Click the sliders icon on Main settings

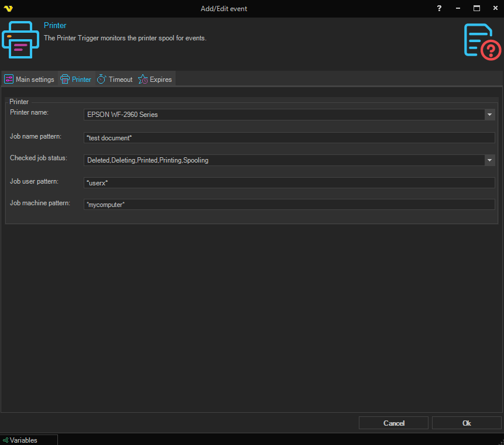click(9, 80)
